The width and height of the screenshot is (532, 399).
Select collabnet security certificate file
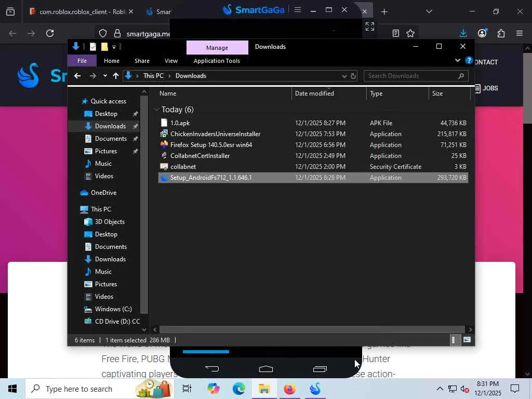[313, 167]
